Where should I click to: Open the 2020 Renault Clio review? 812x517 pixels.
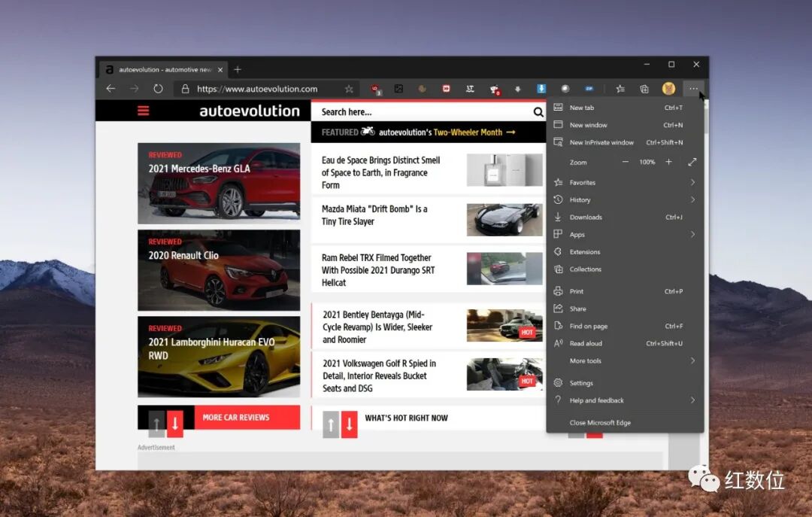coord(219,270)
